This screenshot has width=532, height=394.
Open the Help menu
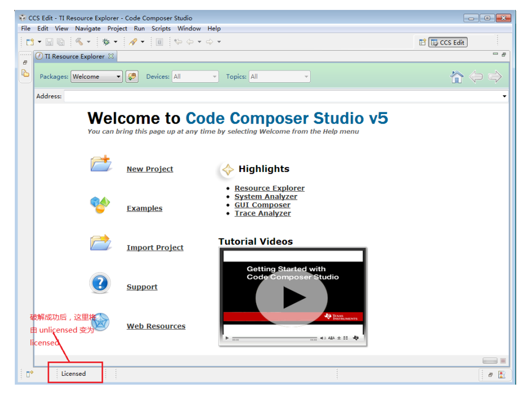coord(214,29)
